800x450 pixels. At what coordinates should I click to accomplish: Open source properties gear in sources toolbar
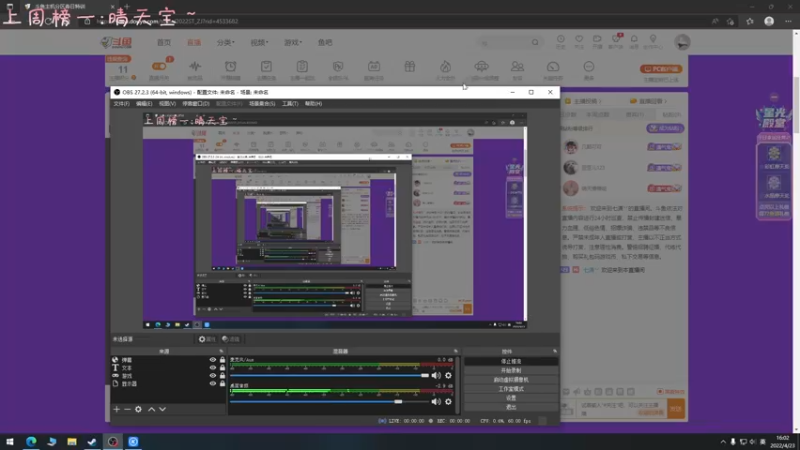138,409
